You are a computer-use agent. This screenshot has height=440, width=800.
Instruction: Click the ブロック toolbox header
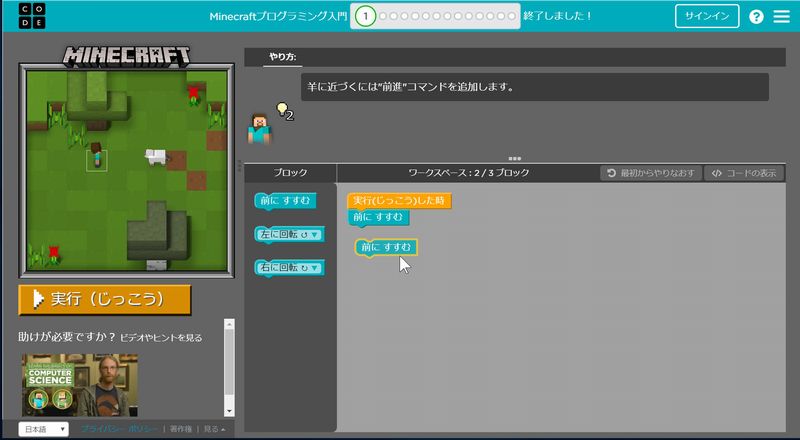tap(290, 173)
